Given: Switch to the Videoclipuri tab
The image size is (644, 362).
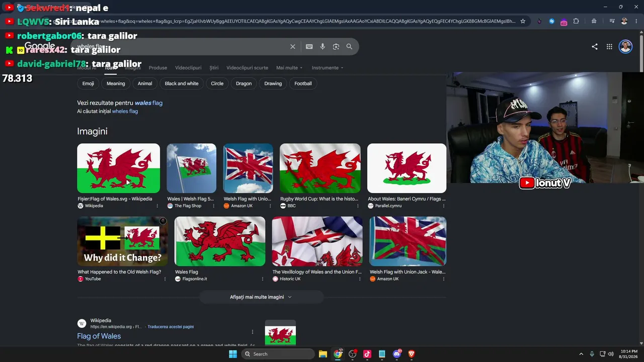Looking at the screenshot, I should coord(188,68).
